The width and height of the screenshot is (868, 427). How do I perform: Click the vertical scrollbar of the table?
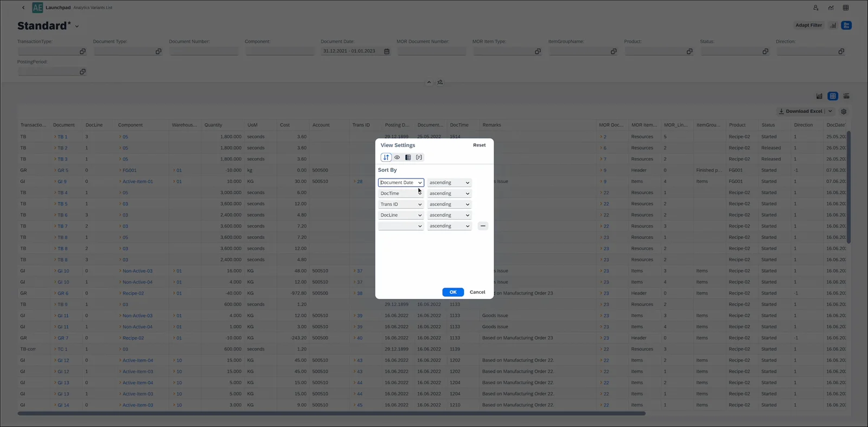tap(848, 187)
